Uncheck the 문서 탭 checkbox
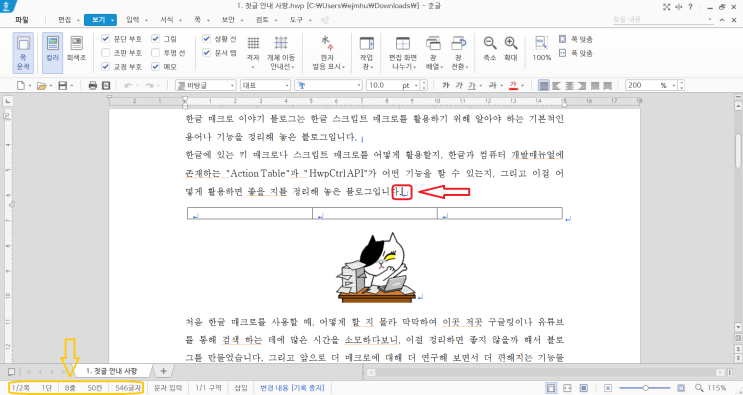This screenshot has height=395, width=743. (206, 53)
